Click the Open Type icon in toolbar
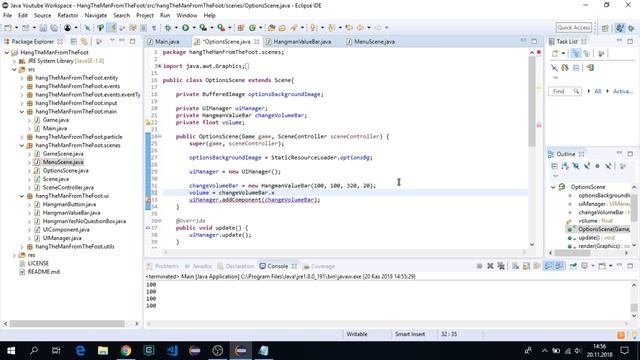 click(x=271, y=28)
